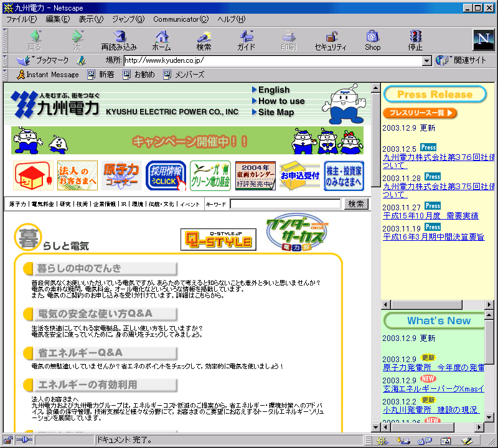Open the 株主・投資家のみなさまへ banner
The width and height of the screenshot is (498, 448).
[x=344, y=175]
